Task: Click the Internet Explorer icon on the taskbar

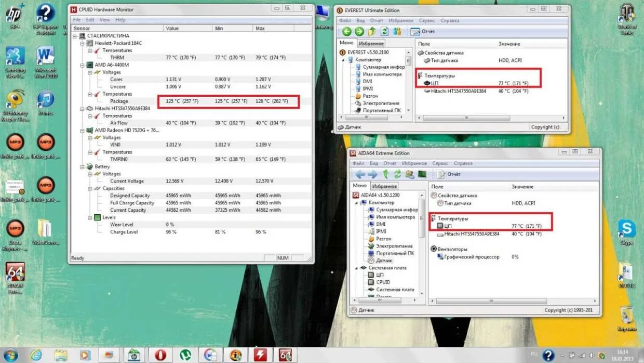Action: tap(36, 355)
